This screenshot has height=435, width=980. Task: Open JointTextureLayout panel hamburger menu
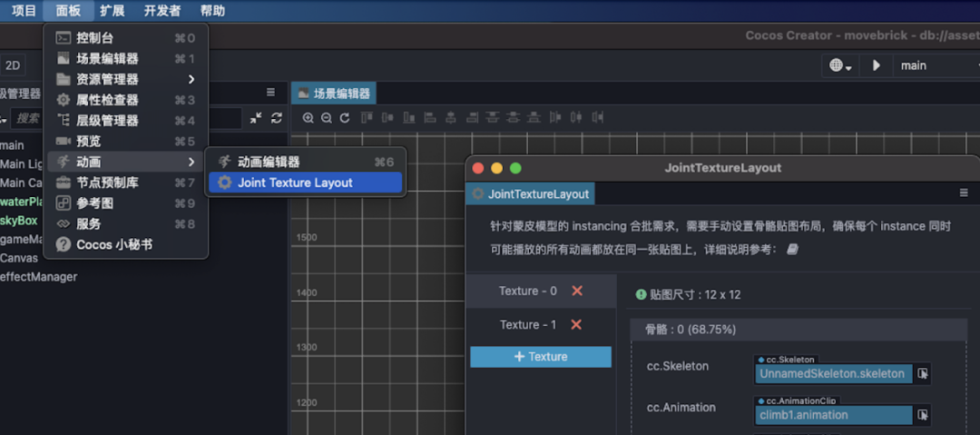coord(964,193)
